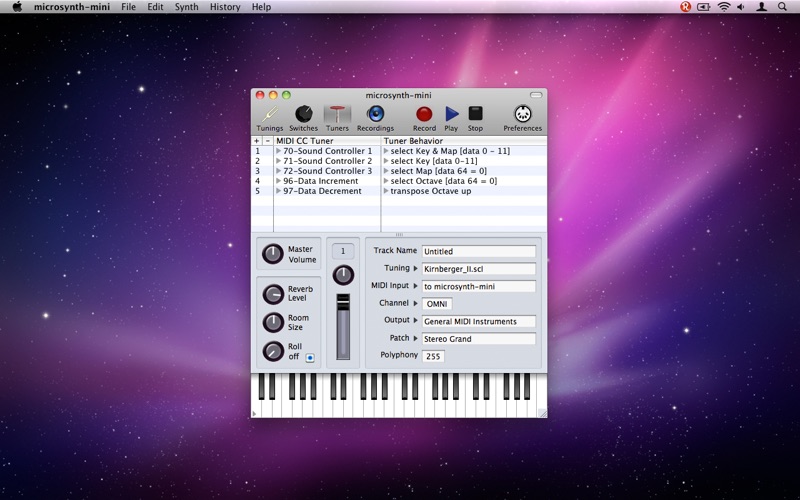Open Spotlight search magnifier icon
The image size is (800, 500).
[782, 7]
